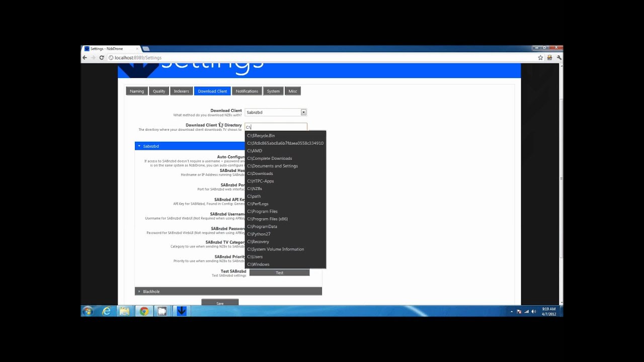Viewport: 644px width, 362px height.
Task: Click the browser extension icon beside the star
Action: pos(549,58)
